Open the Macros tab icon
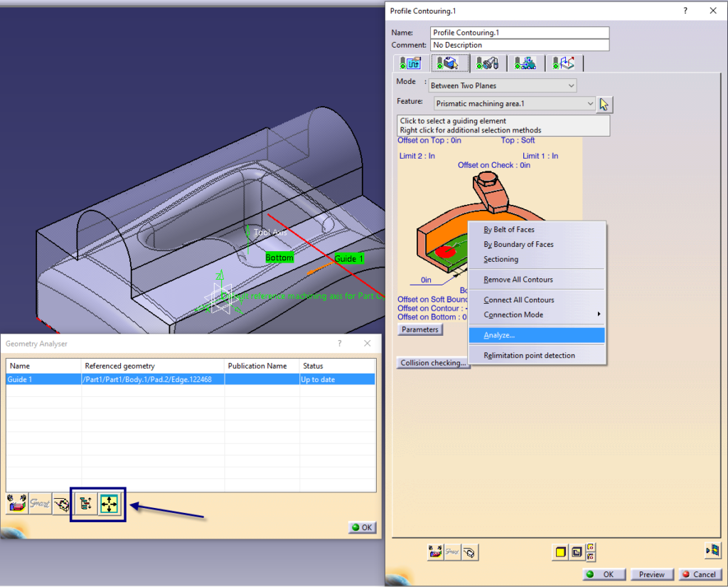This screenshot has height=587, width=728. (564, 63)
